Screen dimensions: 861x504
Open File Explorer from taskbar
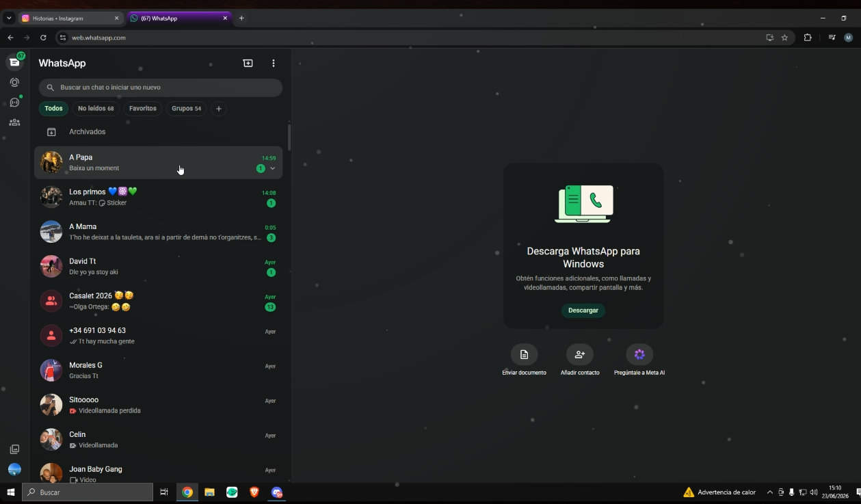click(x=210, y=492)
